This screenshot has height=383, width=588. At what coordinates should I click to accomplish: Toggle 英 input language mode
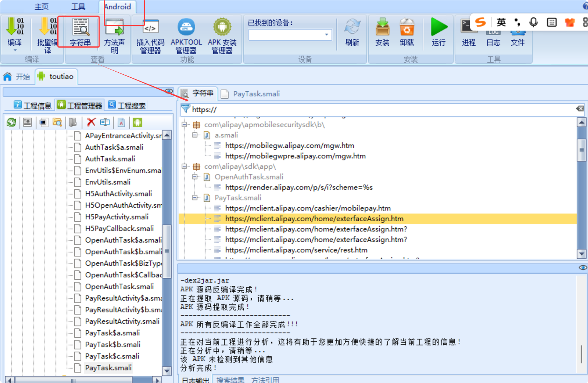coord(501,22)
